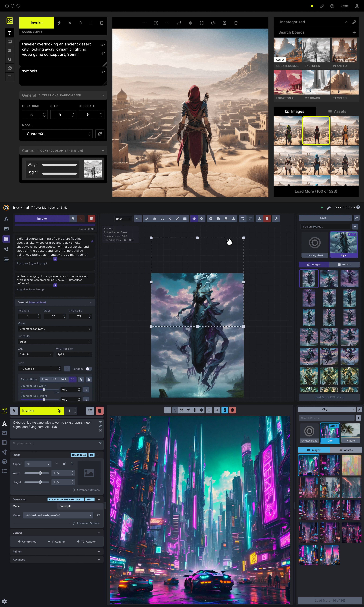Click the asterisk icon in top viewer toolbar
The height and width of the screenshot is (607, 364).
[x=190, y=23]
